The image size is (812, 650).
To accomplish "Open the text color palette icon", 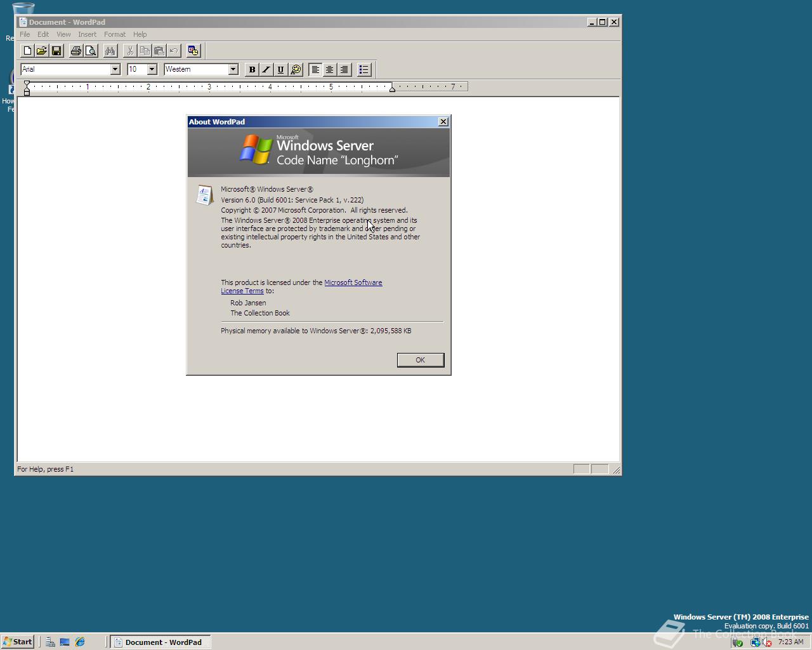I will tap(296, 70).
